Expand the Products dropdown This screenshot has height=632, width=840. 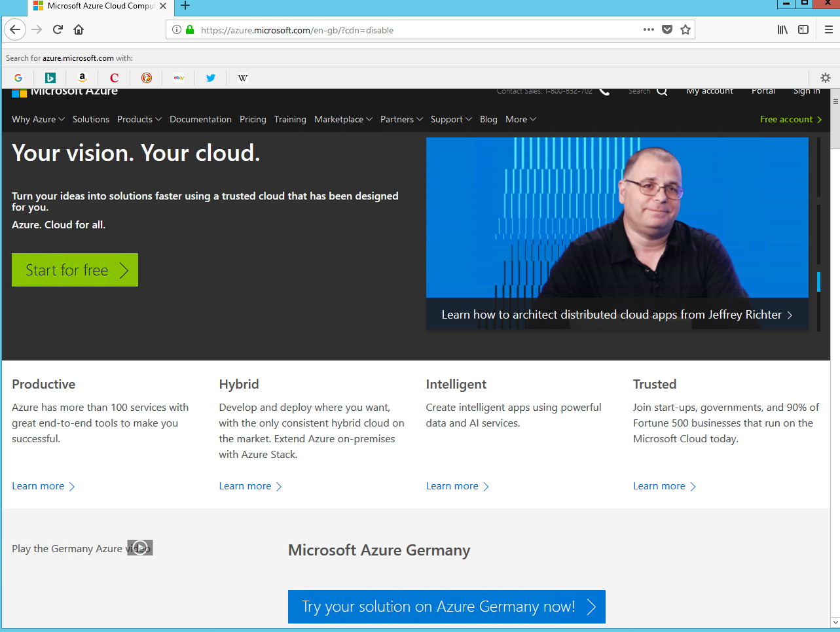pos(139,119)
